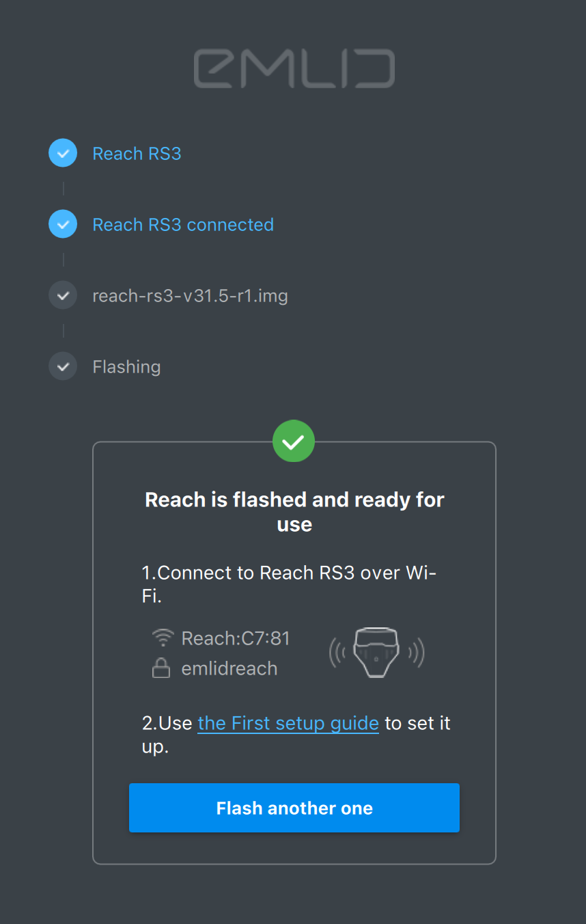Click the Wi-Fi signal icon beside Reach:C7:81

coord(161,636)
